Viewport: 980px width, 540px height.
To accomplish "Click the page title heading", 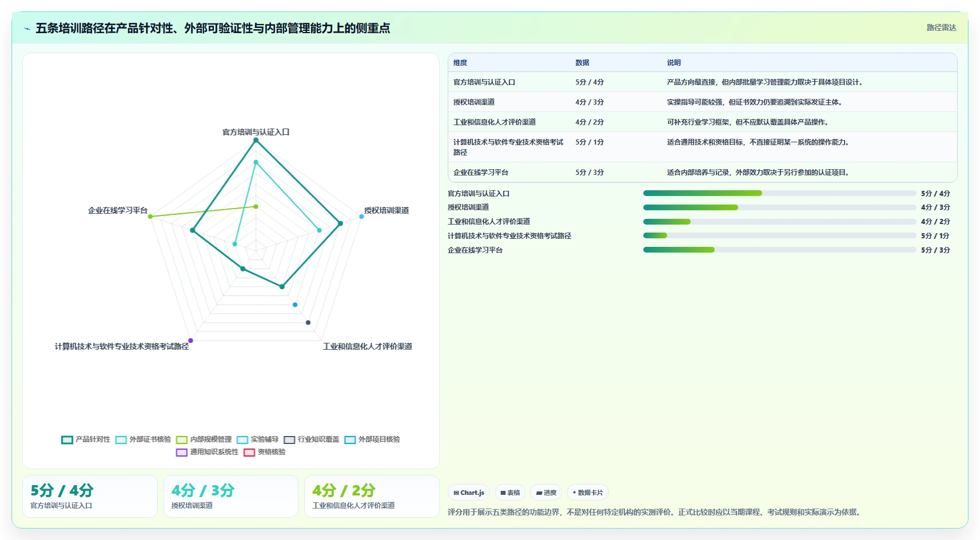I will tap(213, 28).
